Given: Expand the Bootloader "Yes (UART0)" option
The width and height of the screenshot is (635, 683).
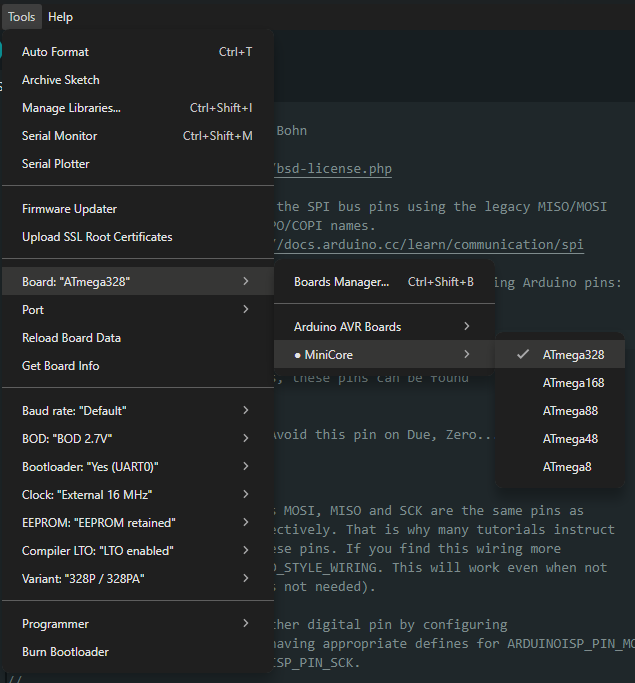Looking at the screenshot, I should click(138, 467).
